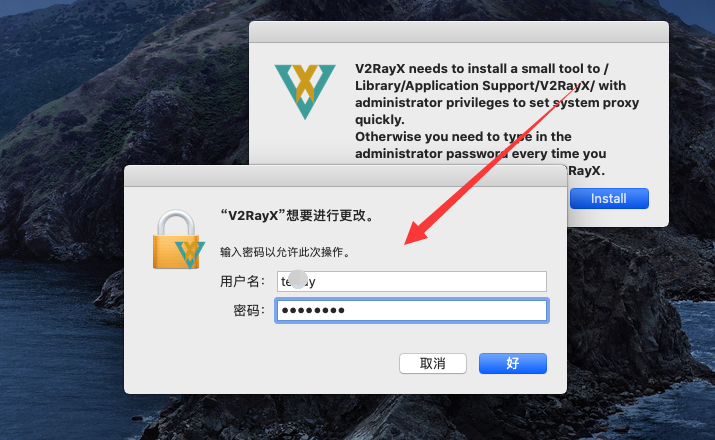Click the 用户名 field label
The width and height of the screenshot is (715, 440).
(x=242, y=281)
